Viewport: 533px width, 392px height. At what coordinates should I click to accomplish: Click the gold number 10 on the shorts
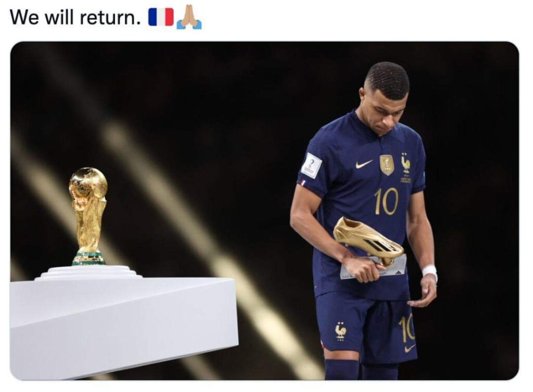407,327
